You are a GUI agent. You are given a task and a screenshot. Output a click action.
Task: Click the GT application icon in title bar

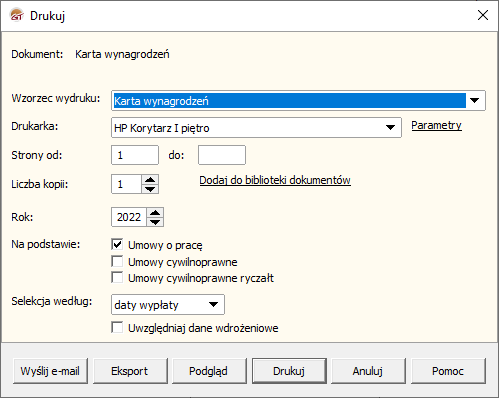[17, 15]
